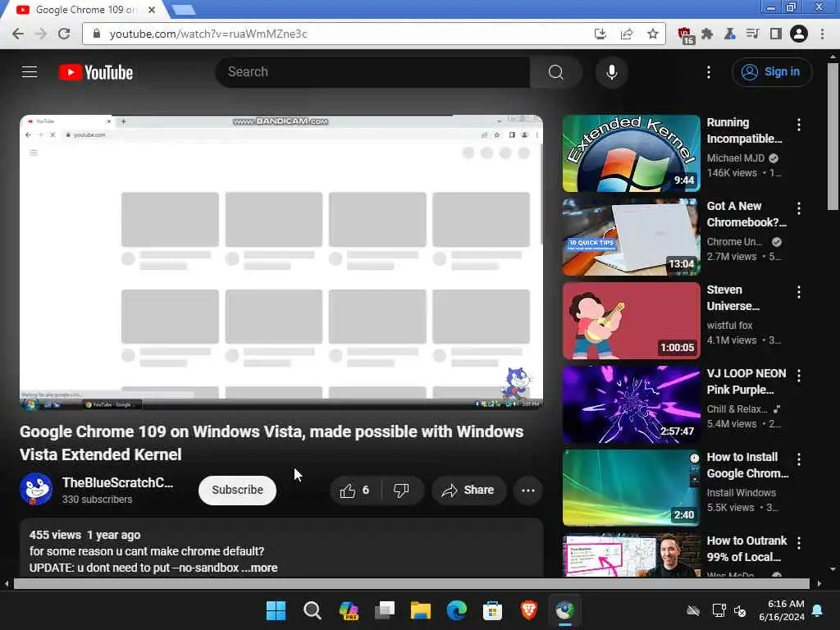The width and height of the screenshot is (840, 630).
Task: Open Michael MJD channel
Action: coord(736,158)
